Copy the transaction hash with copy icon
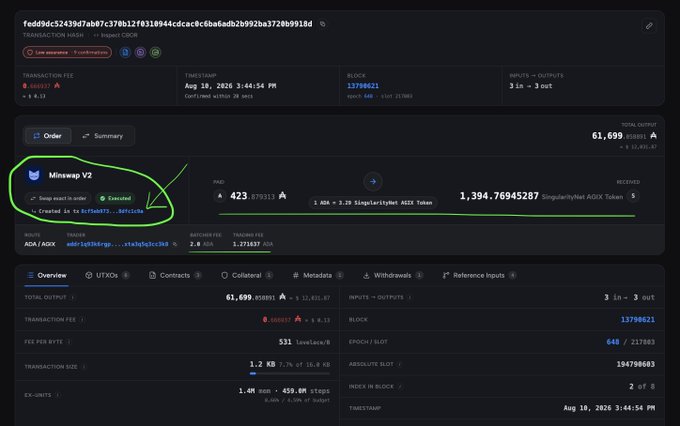Screen dimensions: 680x426 point(322,24)
